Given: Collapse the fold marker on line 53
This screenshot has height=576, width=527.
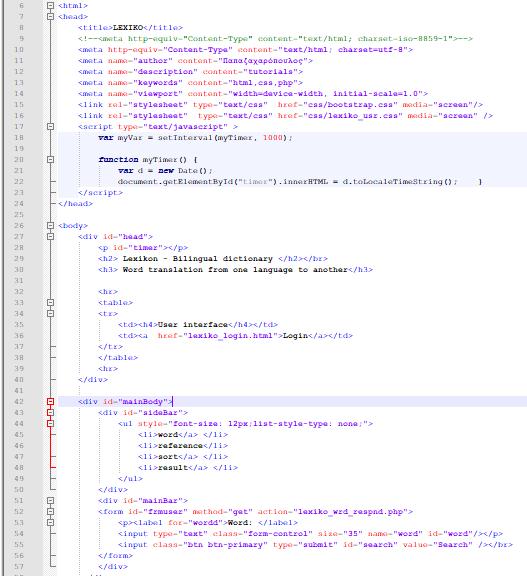Looking at the screenshot, I should (51, 522).
